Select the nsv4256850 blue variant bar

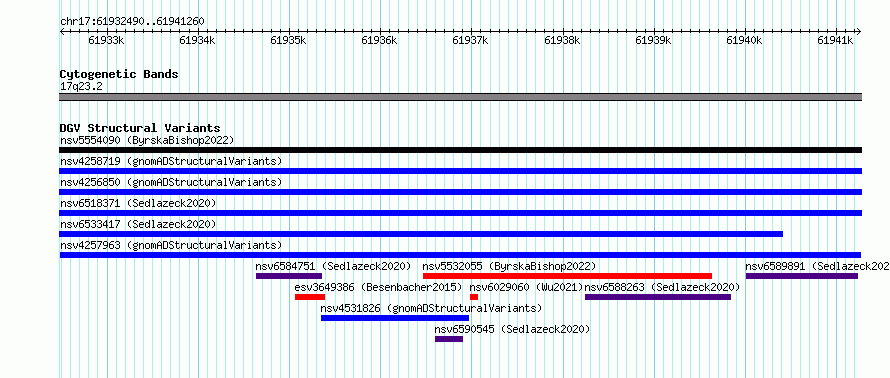point(460,192)
